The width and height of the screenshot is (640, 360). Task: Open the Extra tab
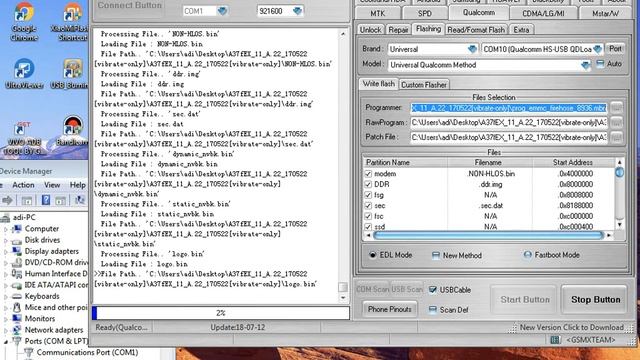521,30
